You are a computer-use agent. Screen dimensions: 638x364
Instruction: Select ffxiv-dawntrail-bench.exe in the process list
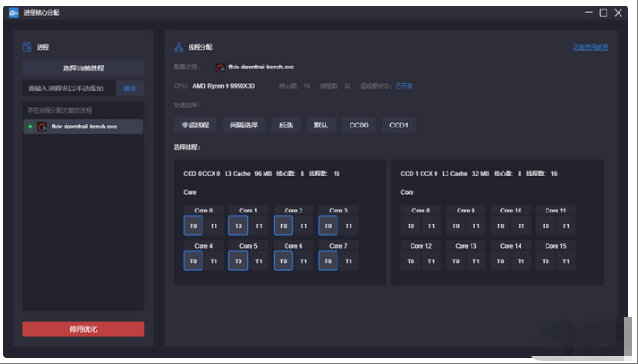[x=83, y=127]
